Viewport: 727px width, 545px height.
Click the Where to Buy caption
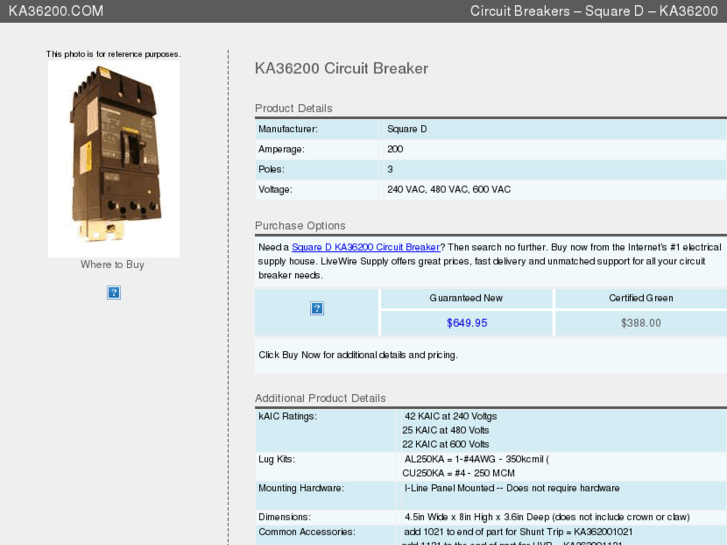point(112,264)
